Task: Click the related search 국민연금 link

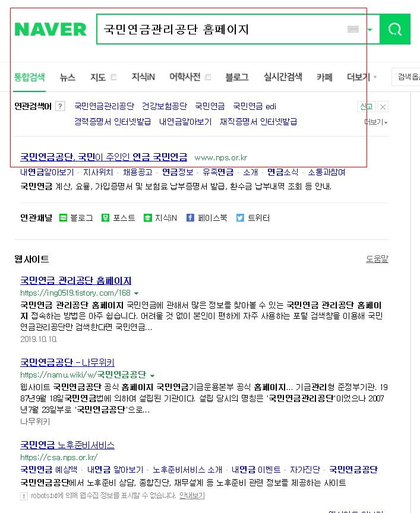Action: (x=210, y=106)
